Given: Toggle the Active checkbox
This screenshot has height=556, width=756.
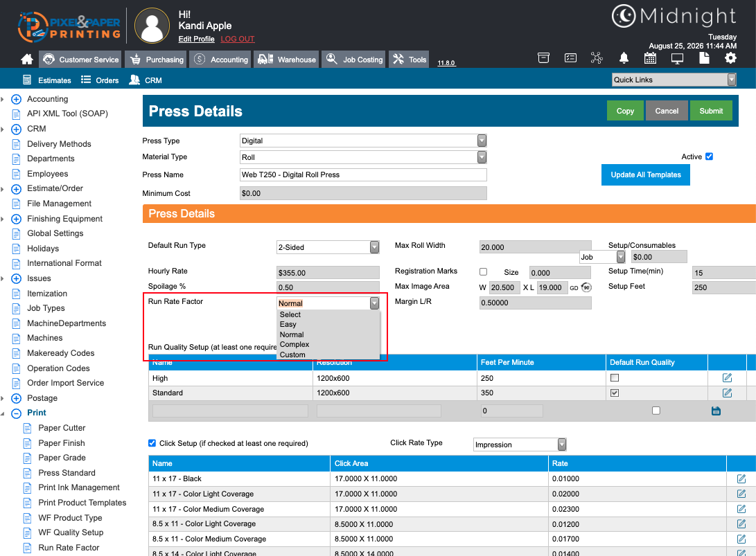Looking at the screenshot, I should [709, 156].
